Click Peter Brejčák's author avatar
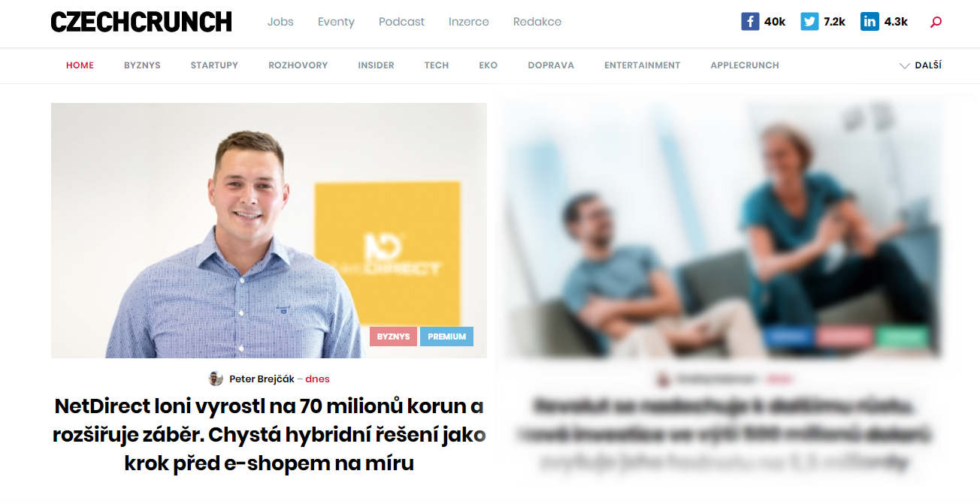 tap(216, 379)
